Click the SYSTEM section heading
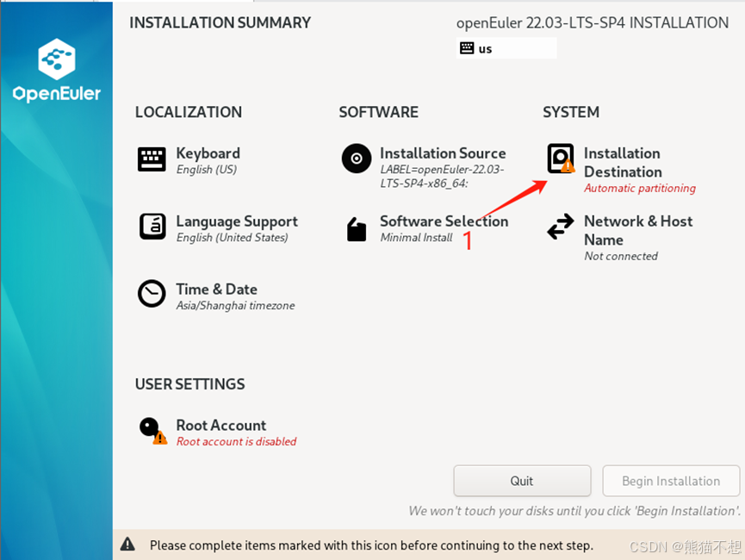Screen dimensions: 745x560 (571, 112)
